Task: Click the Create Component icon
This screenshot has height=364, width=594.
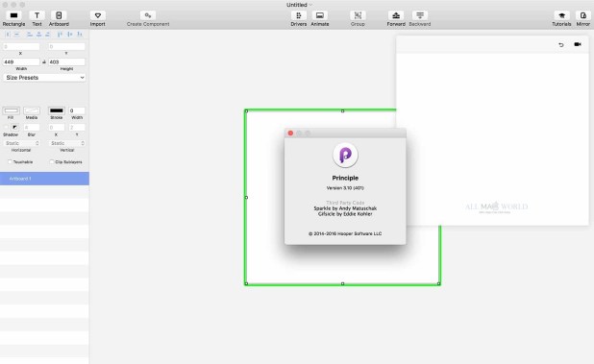Action: (x=148, y=15)
